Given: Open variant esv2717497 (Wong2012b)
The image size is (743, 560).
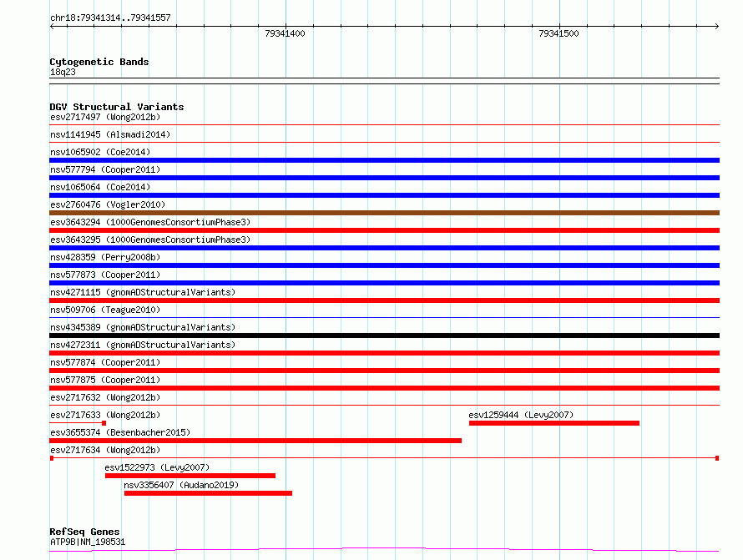Looking at the screenshot, I should pyautogui.click(x=105, y=117).
